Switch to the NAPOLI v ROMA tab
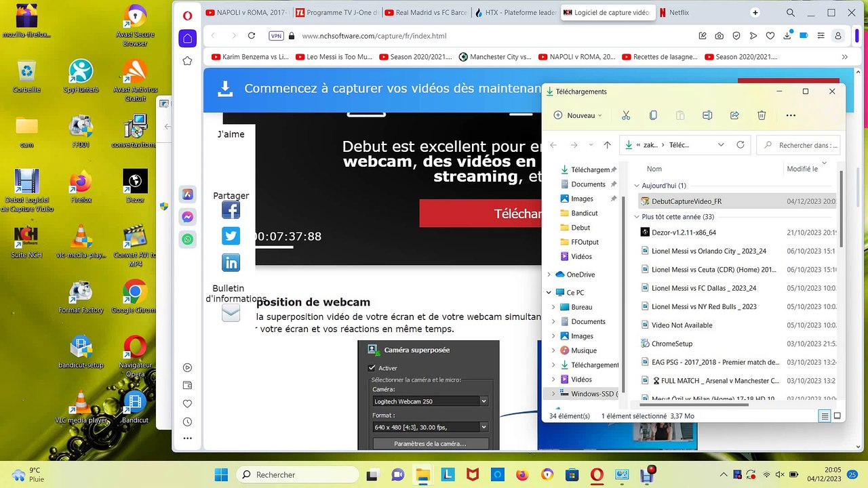Viewport: 868px width, 488px height. pyautogui.click(x=247, y=13)
